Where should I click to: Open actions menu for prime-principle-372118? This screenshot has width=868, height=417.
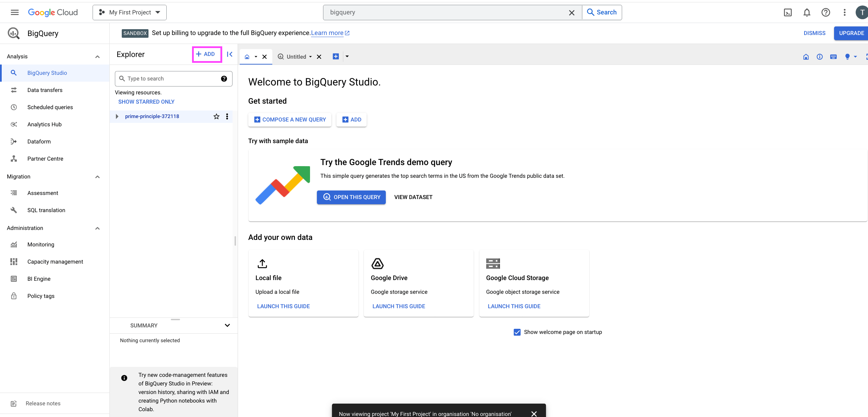pos(227,116)
